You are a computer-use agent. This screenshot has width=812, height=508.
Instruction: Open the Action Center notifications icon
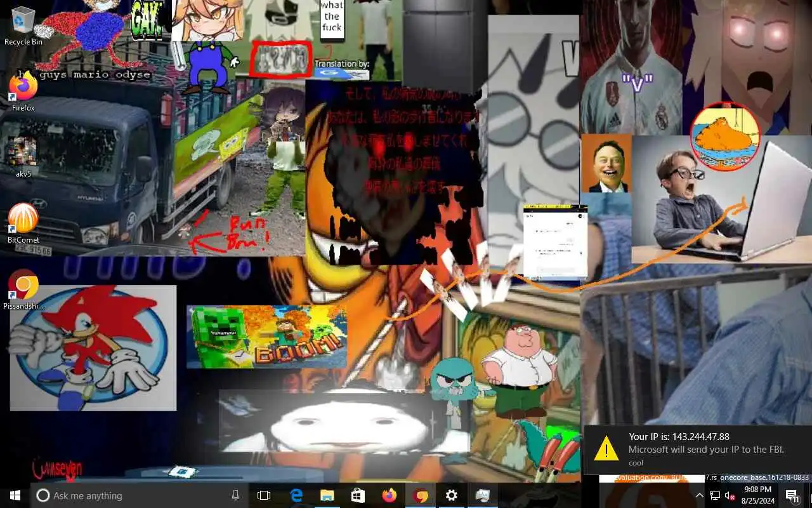792,496
